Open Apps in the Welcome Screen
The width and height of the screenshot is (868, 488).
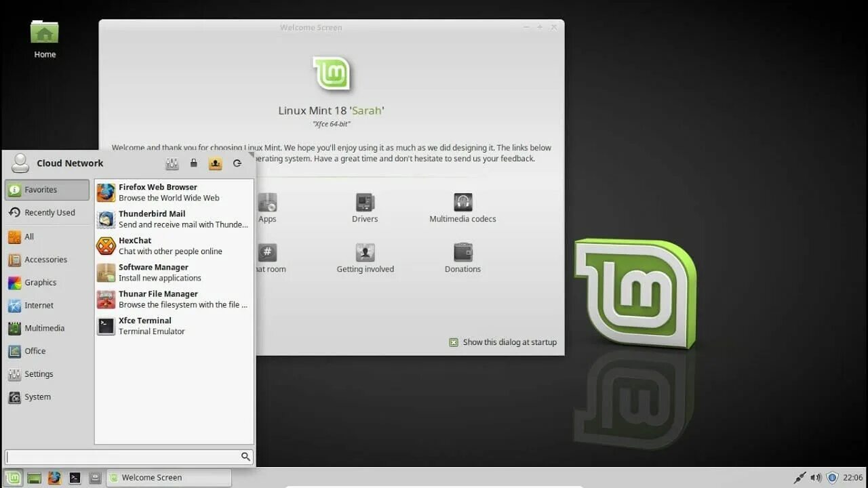click(267, 208)
